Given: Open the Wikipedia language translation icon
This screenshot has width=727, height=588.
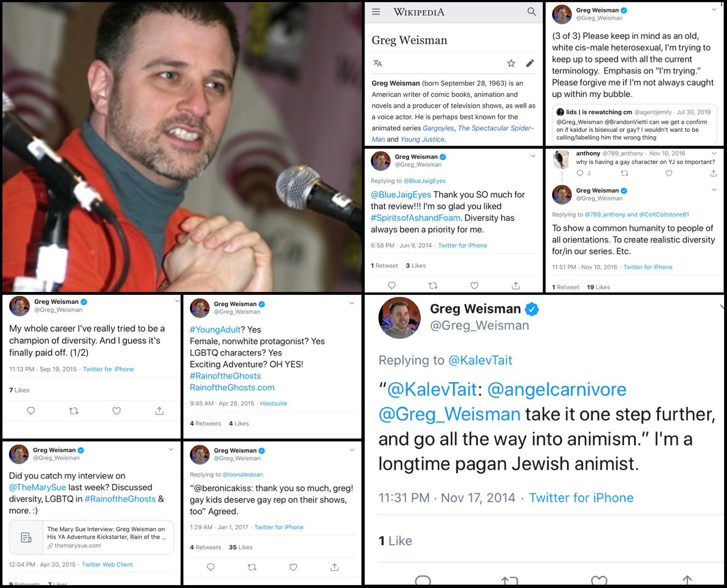Looking at the screenshot, I should pos(378,63).
